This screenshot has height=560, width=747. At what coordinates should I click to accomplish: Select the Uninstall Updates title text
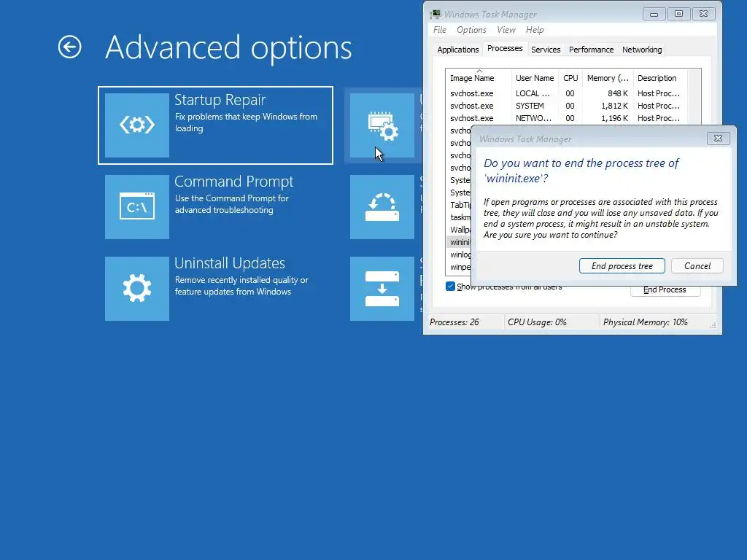coord(230,263)
